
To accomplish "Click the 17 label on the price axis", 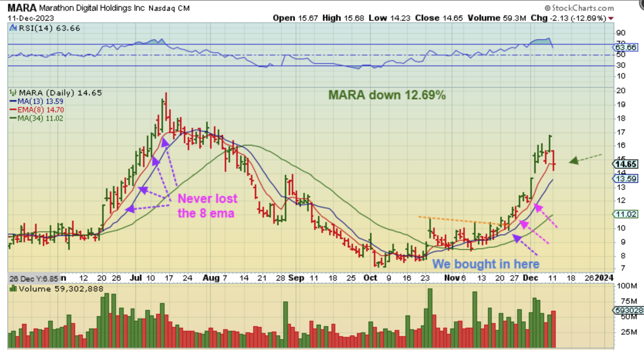I will click(621, 132).
